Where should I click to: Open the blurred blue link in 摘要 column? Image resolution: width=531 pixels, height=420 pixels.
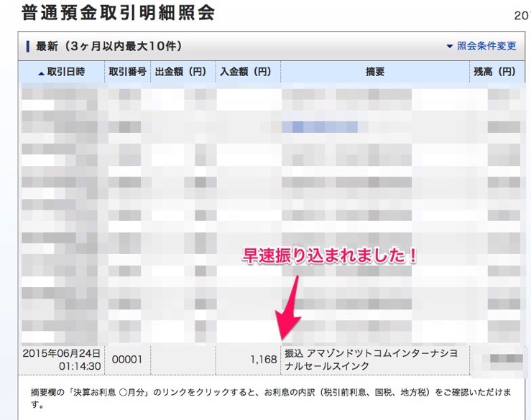pos(320,127)
